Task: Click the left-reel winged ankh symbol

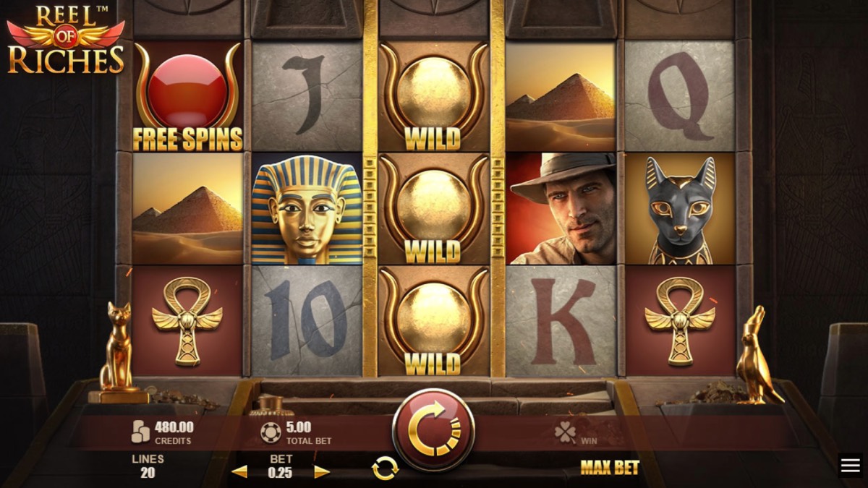Action: [187, 321]
